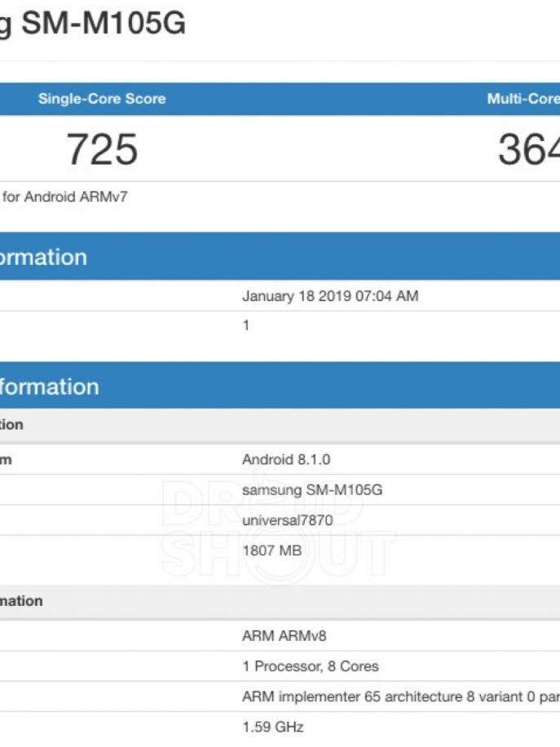Image resolution: width=560 pixels, height=747 pixels.
Task: Select the ARM ARMv8 processor name
Action: pyautogui.click(x=284, y=635)
